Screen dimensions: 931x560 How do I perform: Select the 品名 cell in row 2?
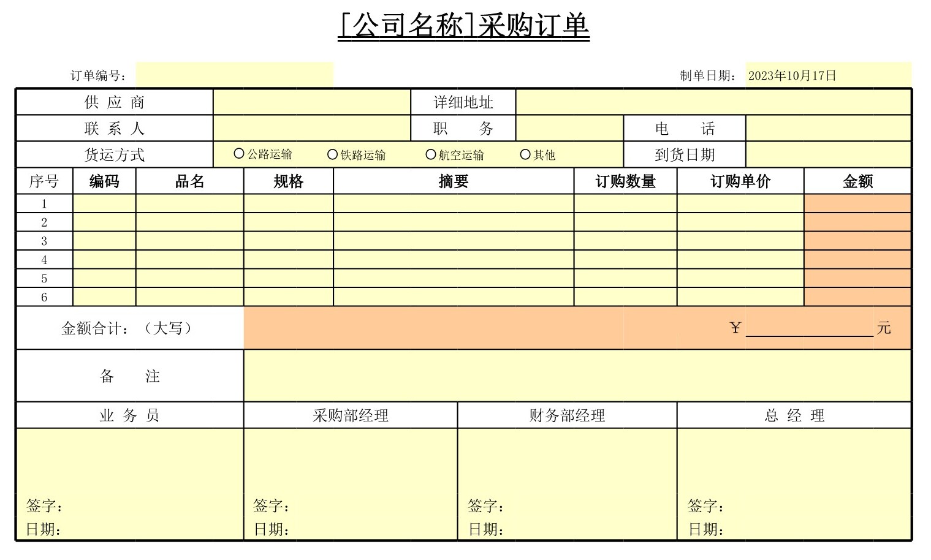(189, 222)
